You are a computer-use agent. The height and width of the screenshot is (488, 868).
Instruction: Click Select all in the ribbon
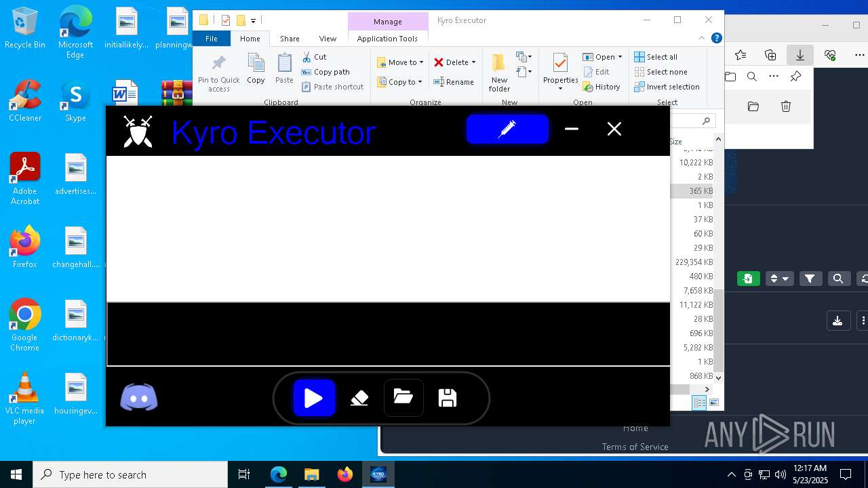(x=656, y=57)
